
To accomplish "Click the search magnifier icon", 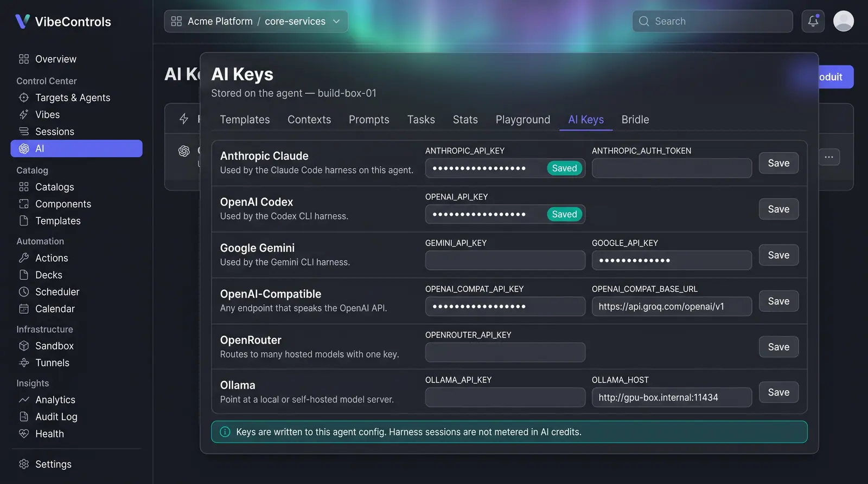I will 644,21.
